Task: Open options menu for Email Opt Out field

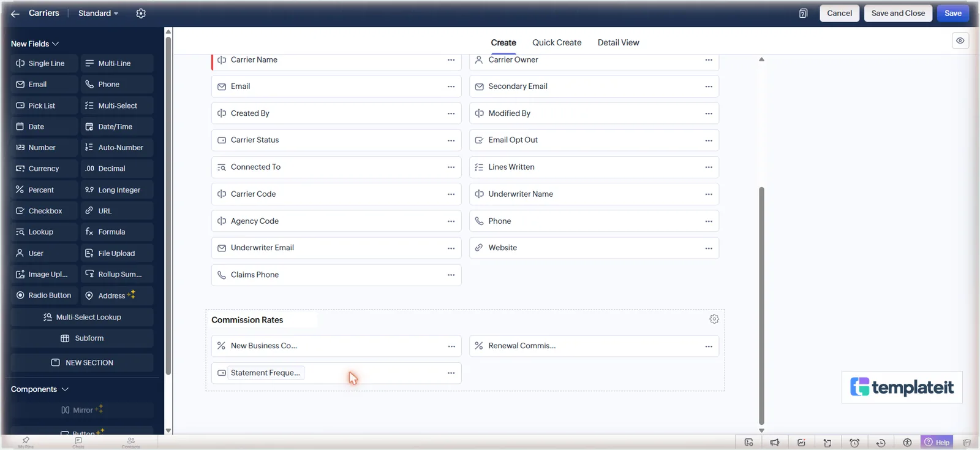Action: (709, 140)
